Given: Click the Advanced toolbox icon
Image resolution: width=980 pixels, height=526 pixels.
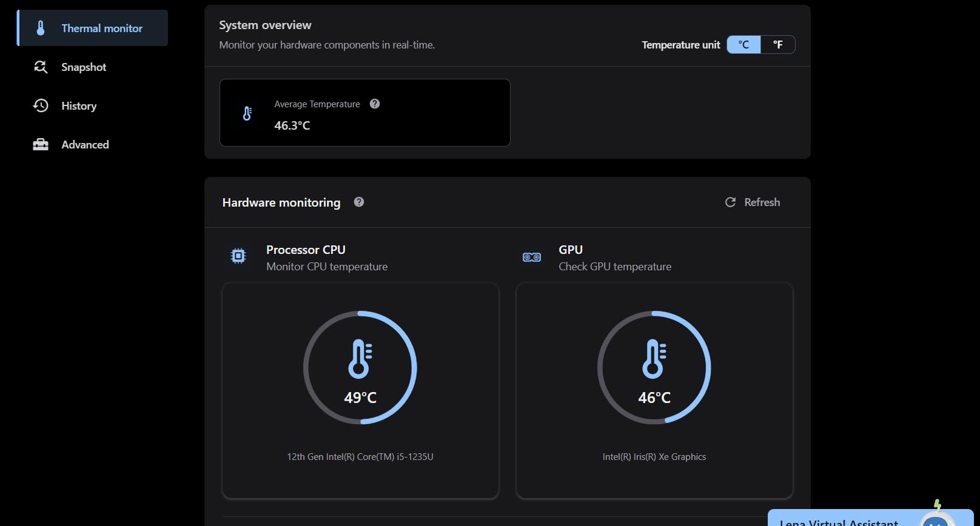Looking at the screenshot, I should click(41, 144).
